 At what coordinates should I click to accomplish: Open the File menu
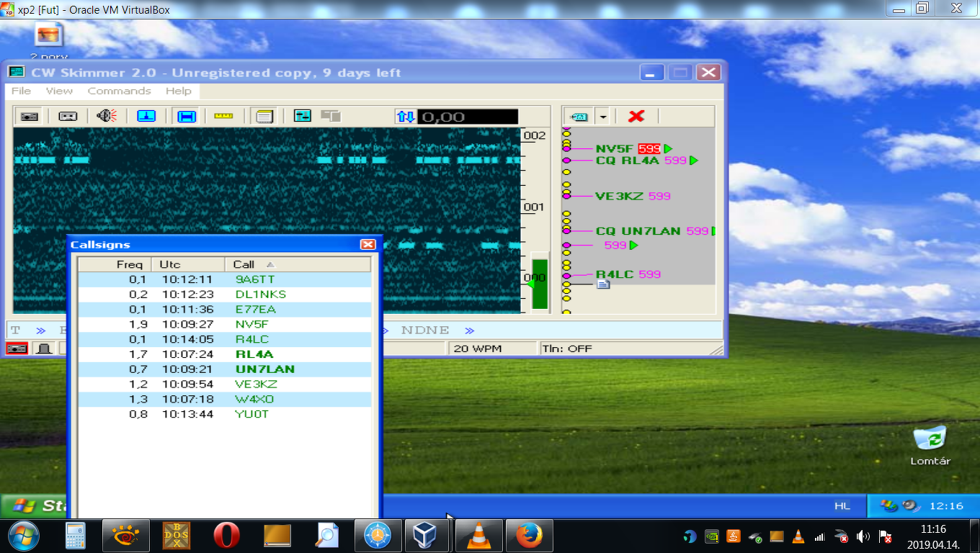pyautogui.click(x=21, y=91)
